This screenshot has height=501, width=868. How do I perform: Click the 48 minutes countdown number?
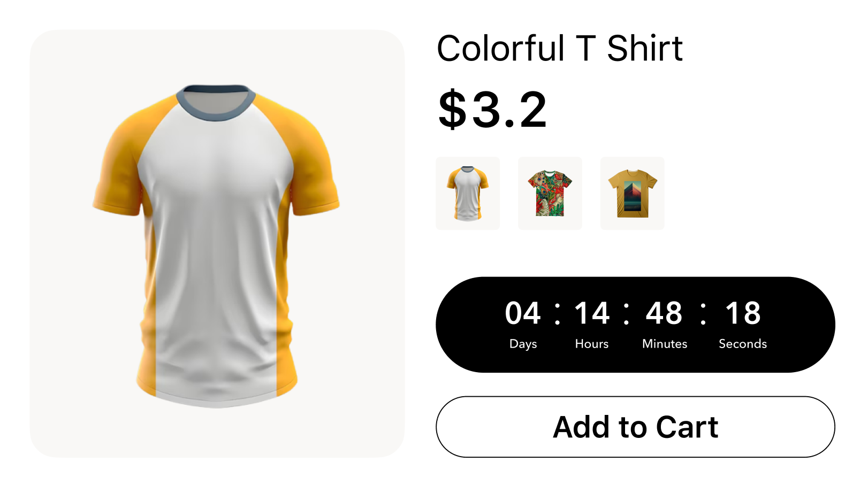[x=664, y=313]
